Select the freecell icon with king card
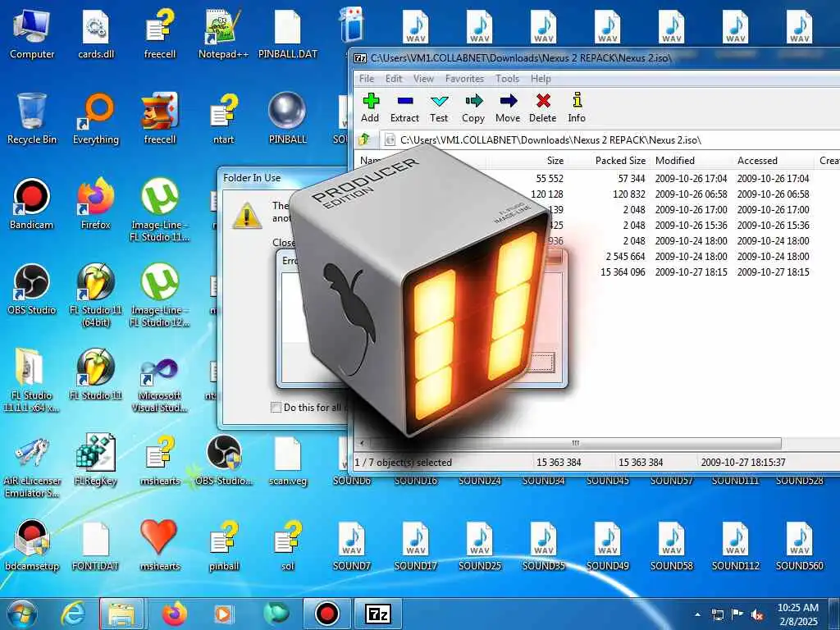Image resolution: width=840 pixels, height=630 pixels. (x=160, y=119)
